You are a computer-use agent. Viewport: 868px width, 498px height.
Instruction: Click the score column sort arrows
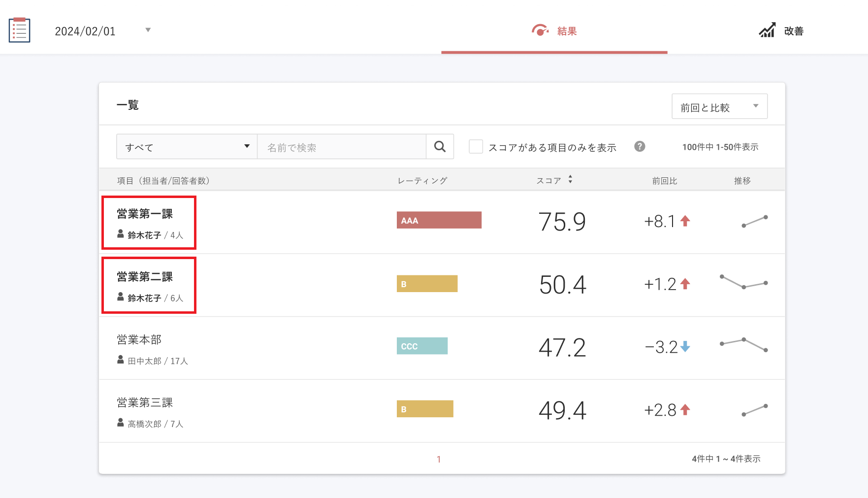click(570, 180)
